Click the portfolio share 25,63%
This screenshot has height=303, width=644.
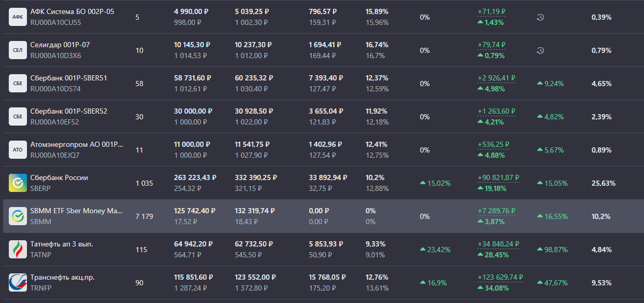tap(603, 183)
